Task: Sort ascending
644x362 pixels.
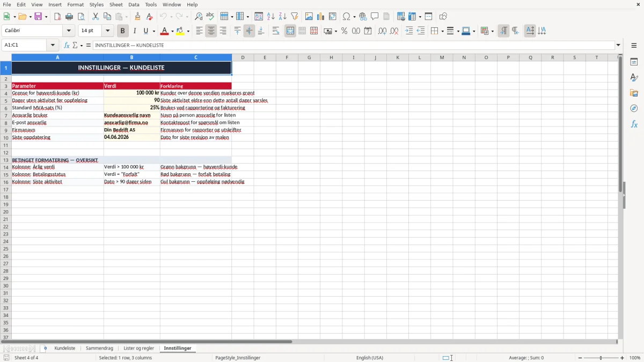Action: (x=270, y=17)
